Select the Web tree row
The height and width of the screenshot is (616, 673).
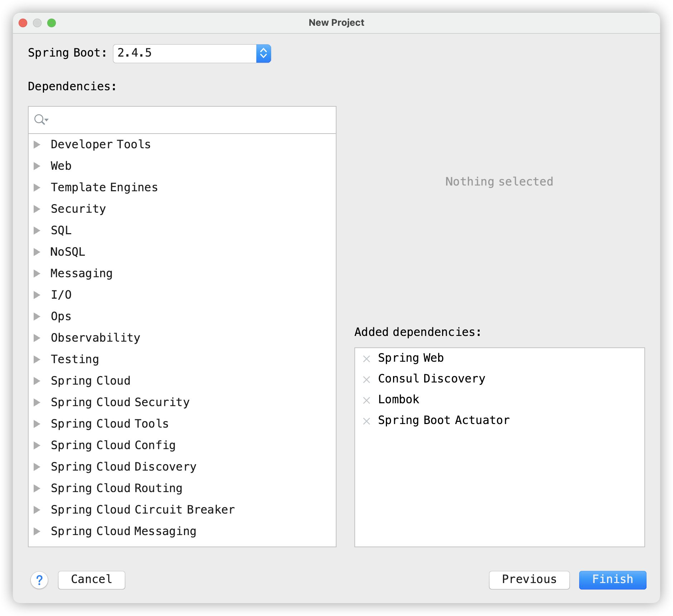pos(182,166)
